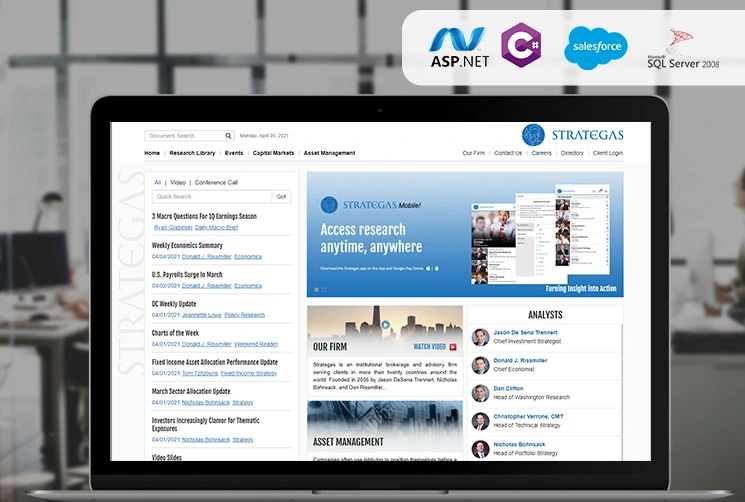Image resolution: width=745 pixels, height=502 pixels.
Task: Filter research list by Video
Action: click(x=178, y=183)
